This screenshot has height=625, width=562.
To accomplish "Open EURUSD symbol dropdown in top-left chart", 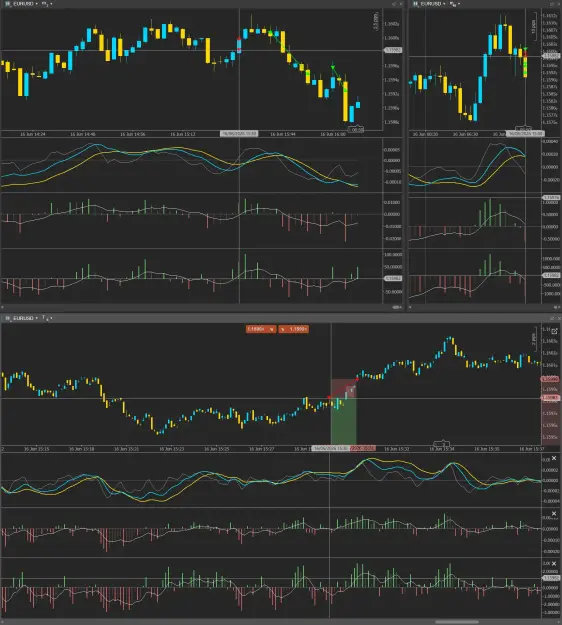I will click(26, 4).
